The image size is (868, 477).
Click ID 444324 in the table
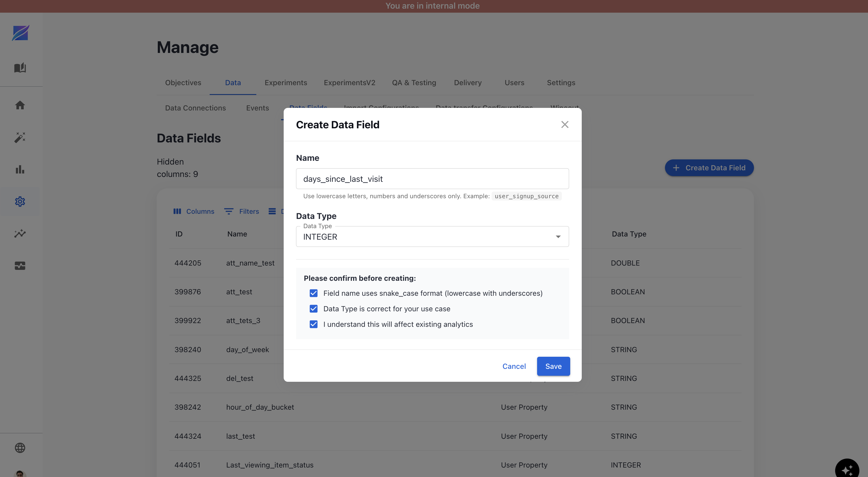[x=187, y=436]
